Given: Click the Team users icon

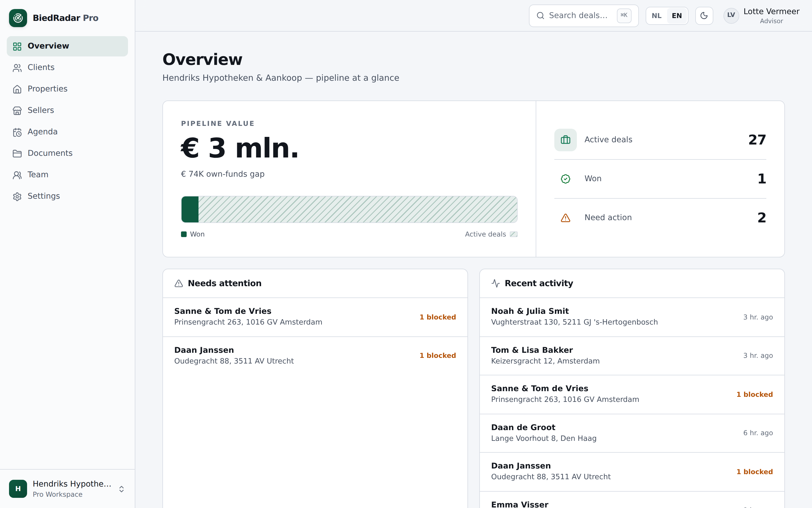Looking at the screenshot, I should pyautogui.click(x=17, y=175).
